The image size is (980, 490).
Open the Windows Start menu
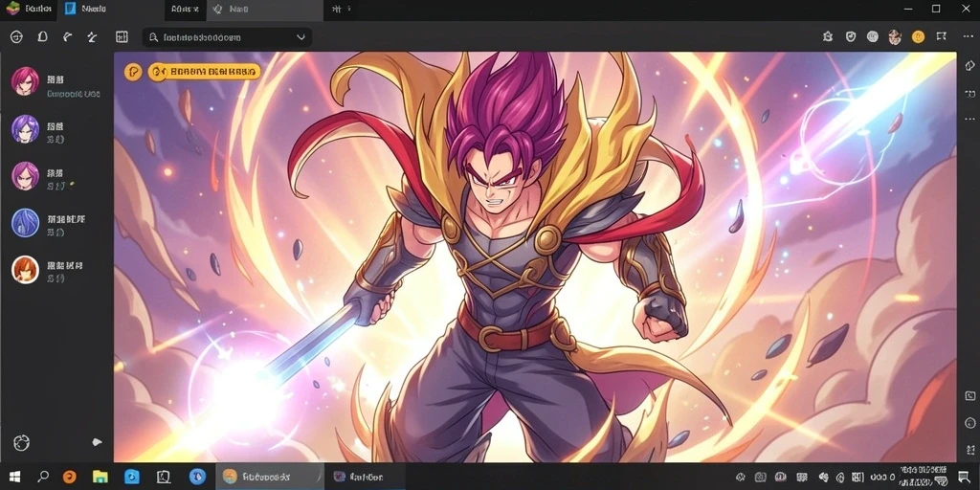point(14,477)
